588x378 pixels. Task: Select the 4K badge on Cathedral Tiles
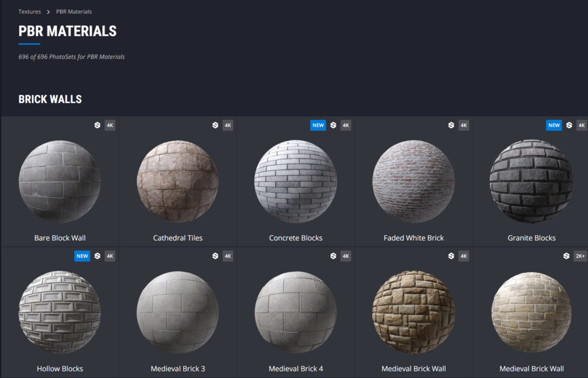coord(228,125)
